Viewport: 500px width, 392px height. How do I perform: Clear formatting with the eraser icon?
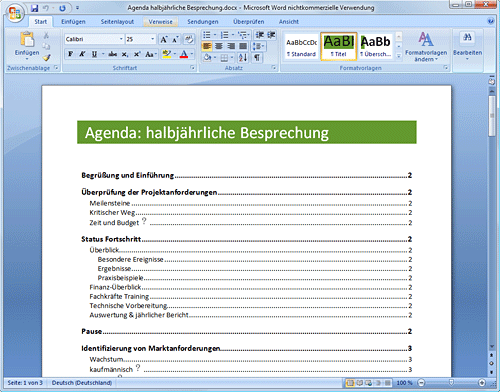189,40
